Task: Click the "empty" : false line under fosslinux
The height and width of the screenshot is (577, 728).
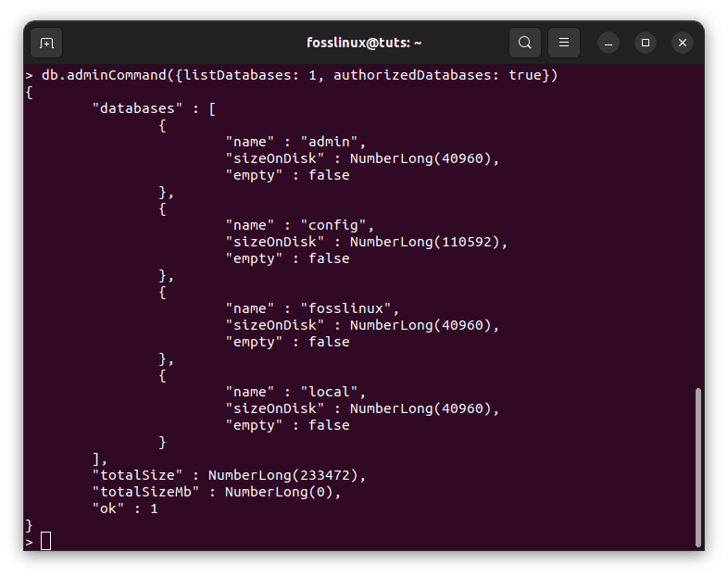Action: pyautogui.click(x=287, y=342)
